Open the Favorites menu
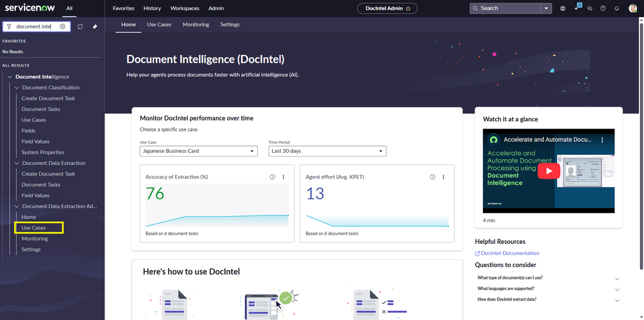The height and width of the screenshot is (320, 644). pos(123,8)
